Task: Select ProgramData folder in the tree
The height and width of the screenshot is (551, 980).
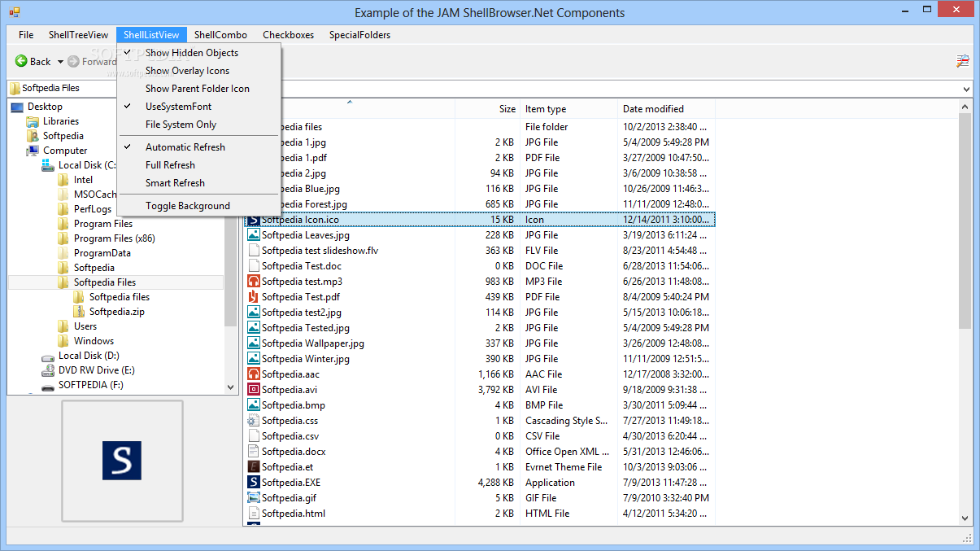Action: point(102,253)
